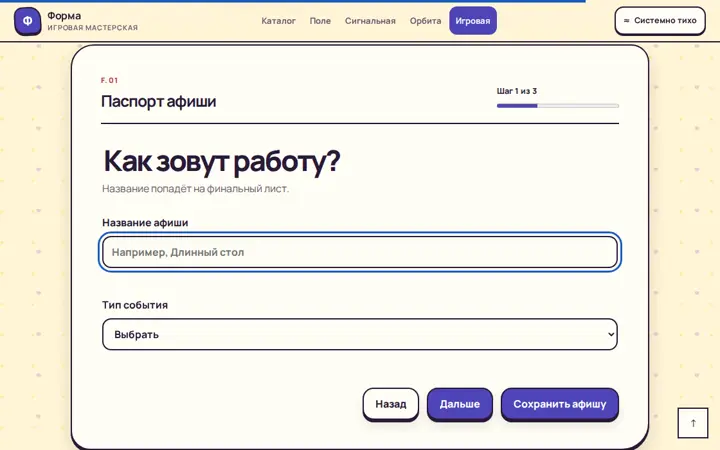
Task: Click the F. 01 form label
Action: (x=109, y=80)
